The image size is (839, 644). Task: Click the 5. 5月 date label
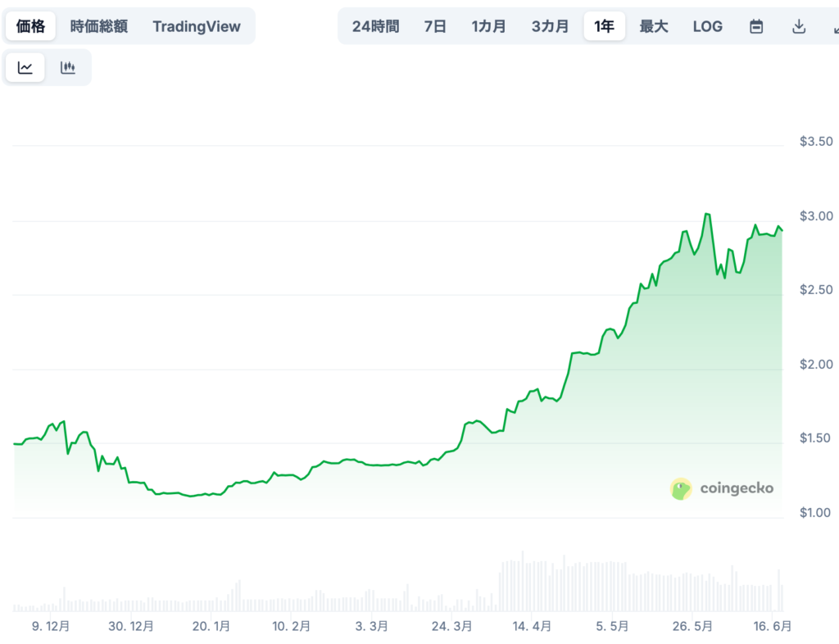click(x=612, y=626)
